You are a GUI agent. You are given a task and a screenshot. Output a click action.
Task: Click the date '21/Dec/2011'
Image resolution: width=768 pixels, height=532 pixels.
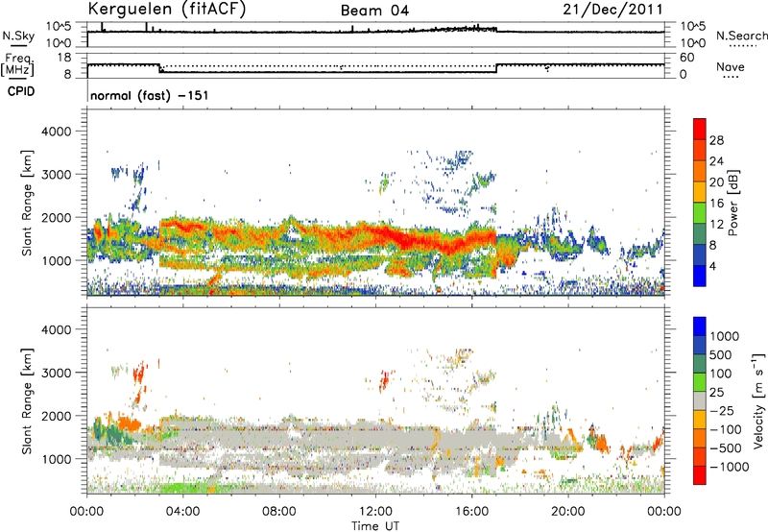point(613,9)
